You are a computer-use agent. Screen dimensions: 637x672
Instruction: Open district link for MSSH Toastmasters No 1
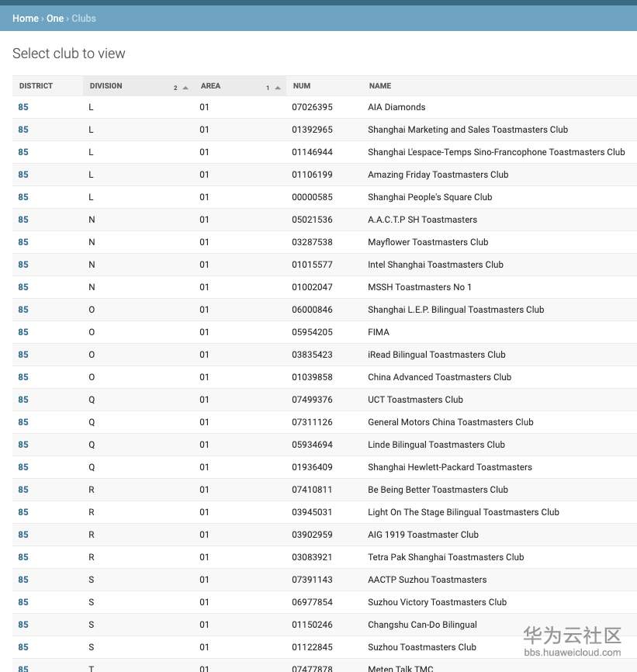(x=23, y=287)
